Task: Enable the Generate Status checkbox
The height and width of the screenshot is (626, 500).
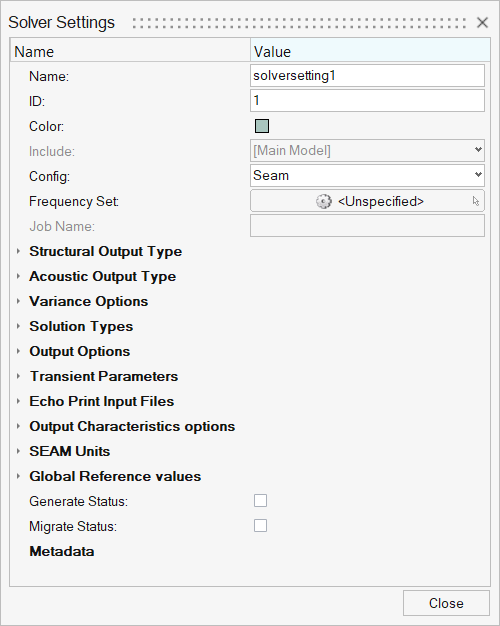Action: coord(260,501)
